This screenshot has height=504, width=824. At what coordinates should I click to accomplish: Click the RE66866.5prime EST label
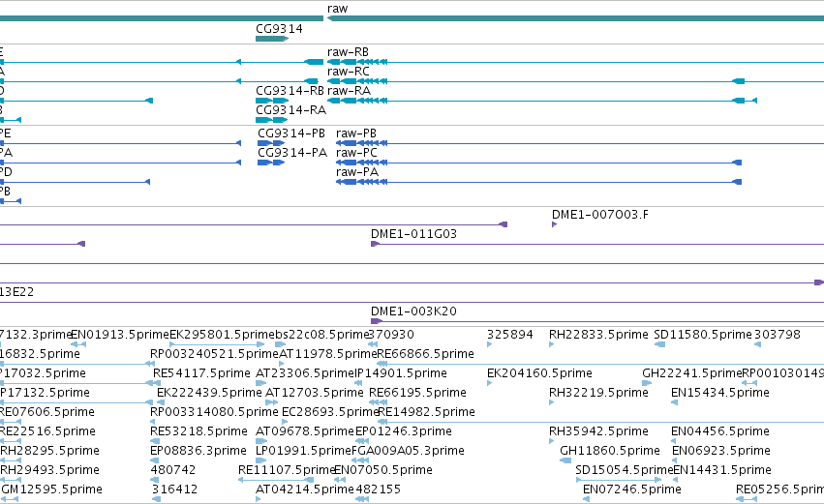426,354
